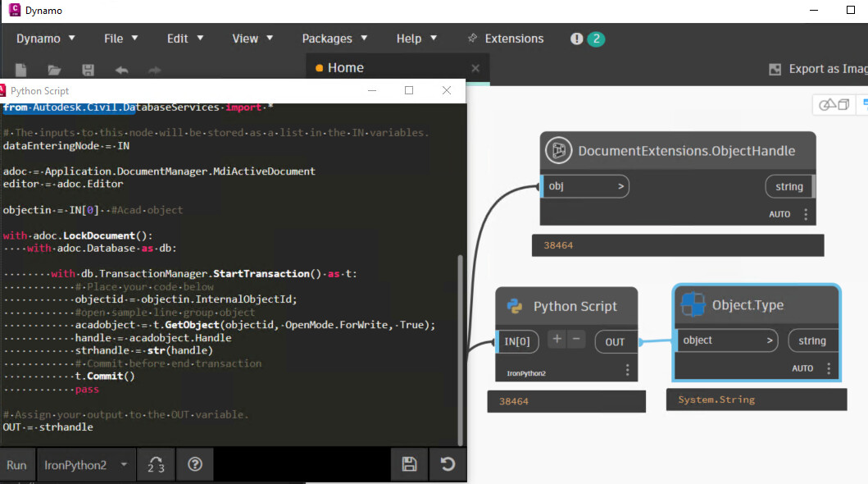Click the Object.Type node icon

[x=693, y=304]
